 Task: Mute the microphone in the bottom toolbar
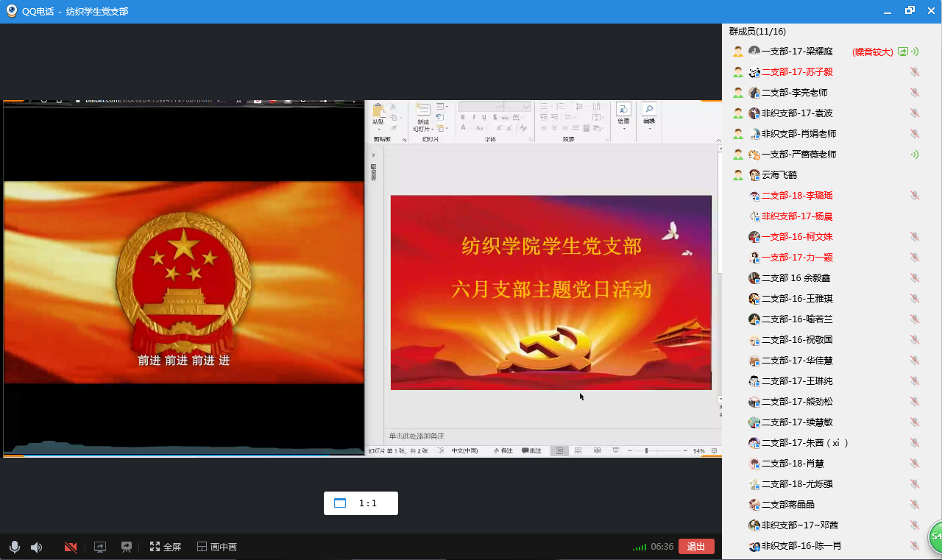tap(14, 547)
